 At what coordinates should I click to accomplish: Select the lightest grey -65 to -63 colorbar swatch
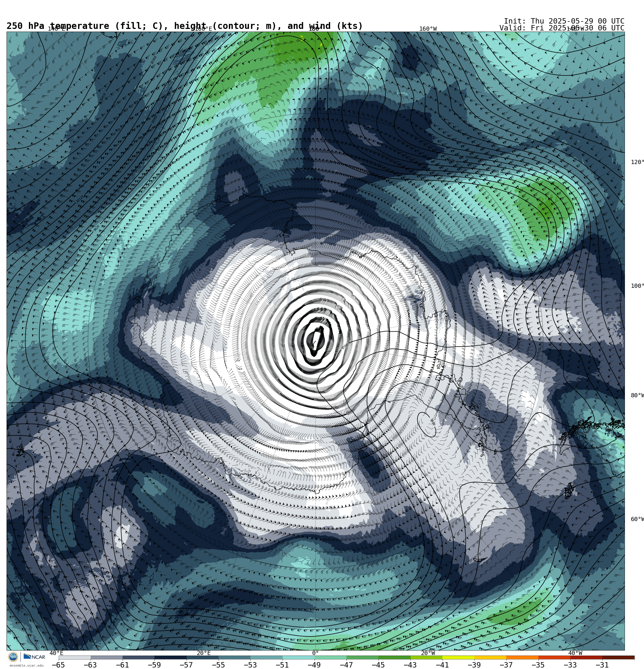[x=75, y=657]
